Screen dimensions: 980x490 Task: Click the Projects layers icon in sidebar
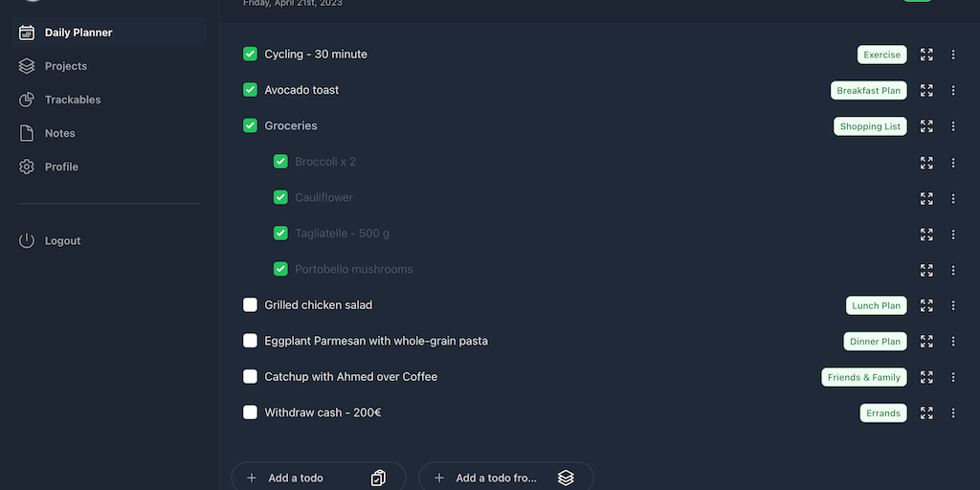coord(27,66)
